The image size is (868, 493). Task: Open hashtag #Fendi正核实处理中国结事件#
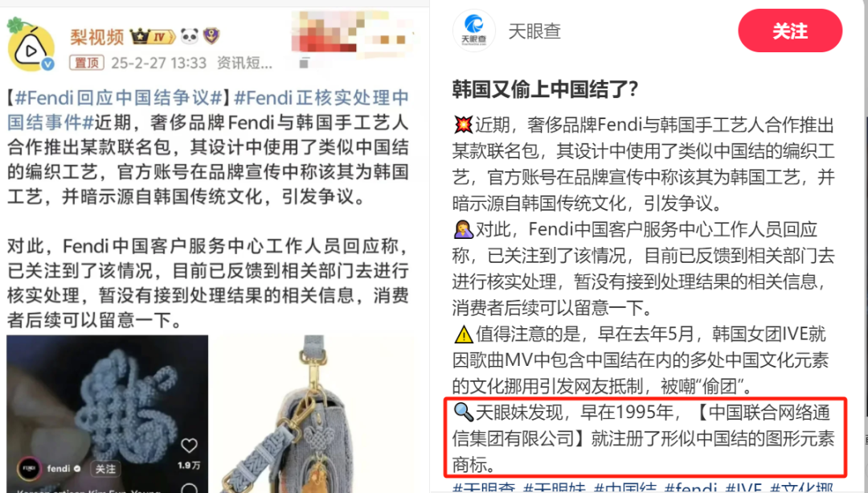click(208, 109)
